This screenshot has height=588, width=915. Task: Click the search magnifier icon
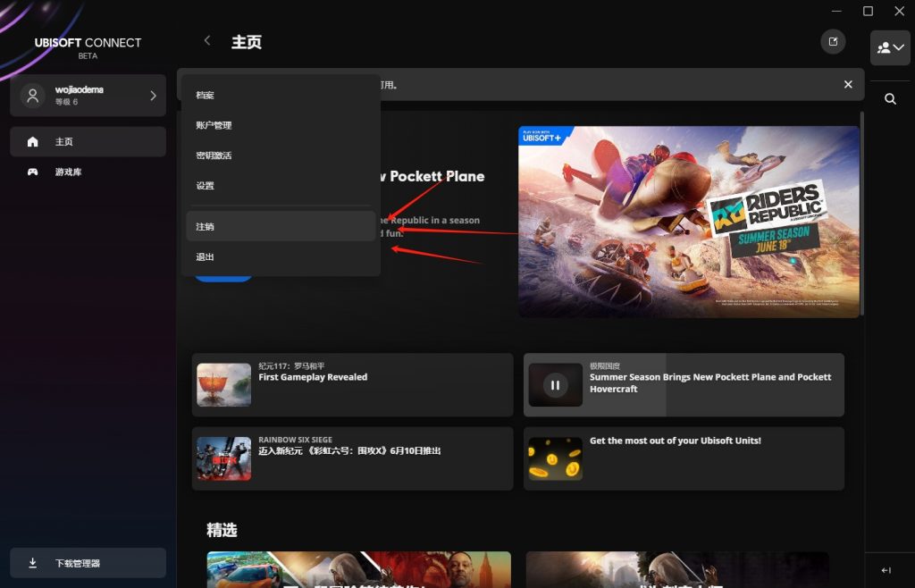pyautogui.click(x=890, y=99)
